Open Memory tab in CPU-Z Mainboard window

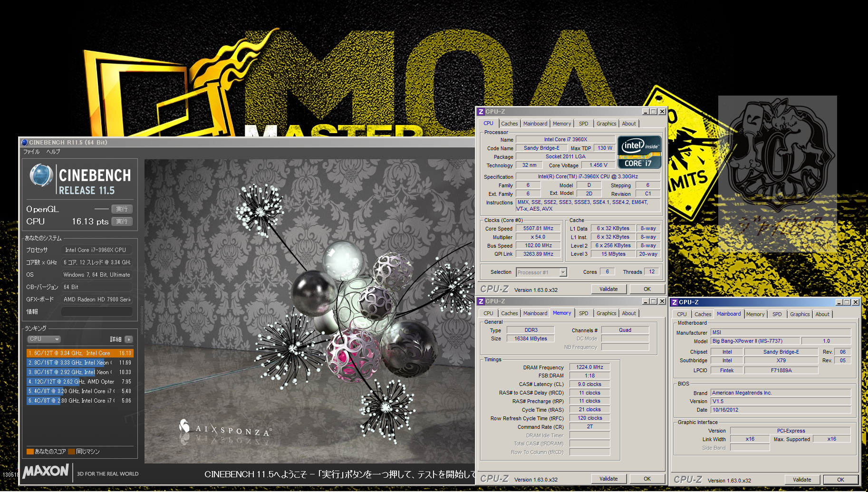(755, 314)
